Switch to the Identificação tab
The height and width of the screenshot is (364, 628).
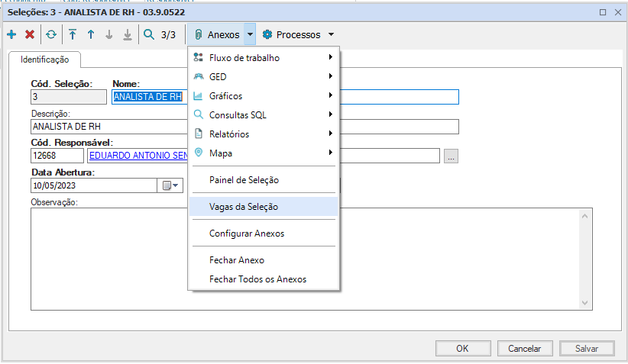44,59
